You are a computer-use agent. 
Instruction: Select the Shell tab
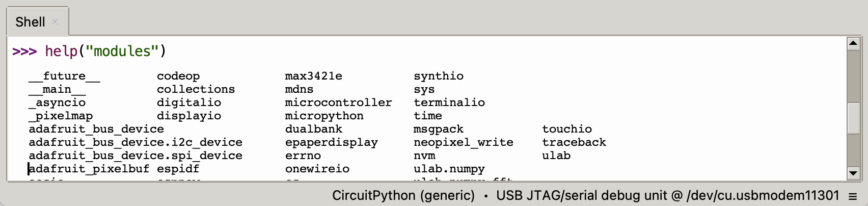click(x=30, y=22)
